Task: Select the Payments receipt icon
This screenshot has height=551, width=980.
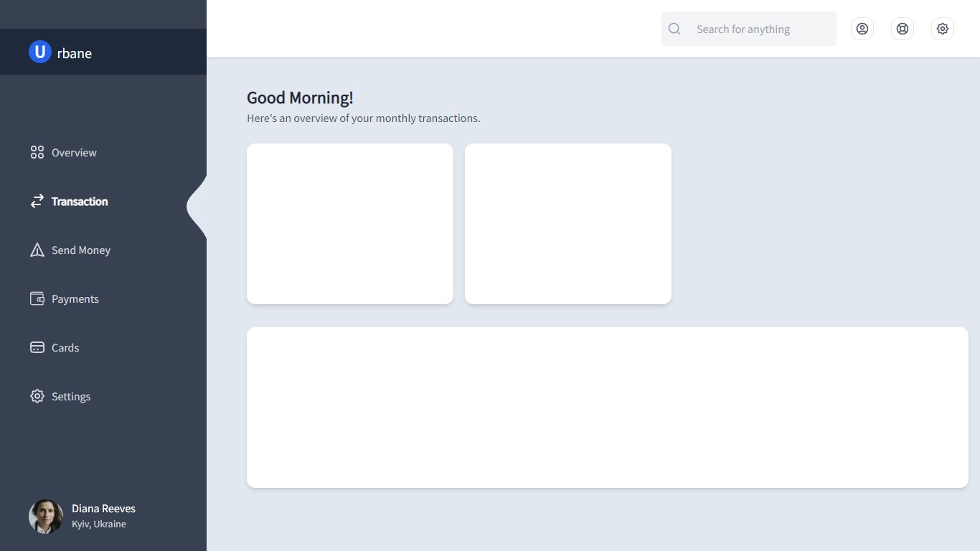Action: [37, 298]
